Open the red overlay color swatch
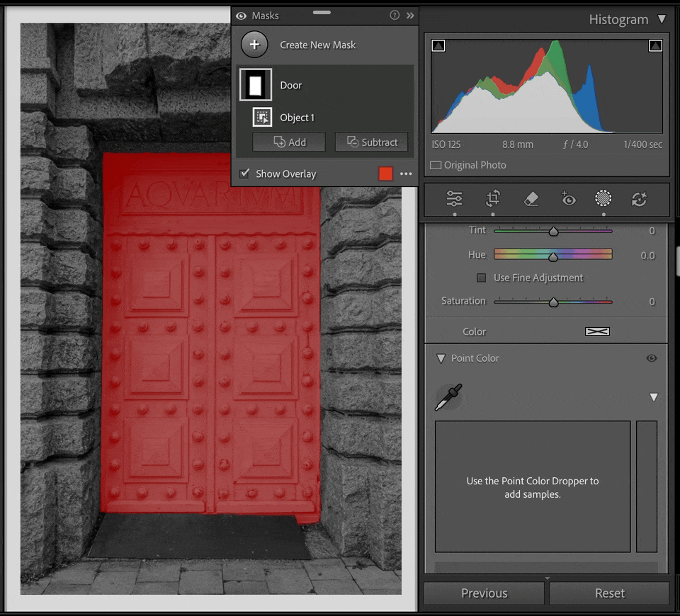680x616 pixels. 385,173
